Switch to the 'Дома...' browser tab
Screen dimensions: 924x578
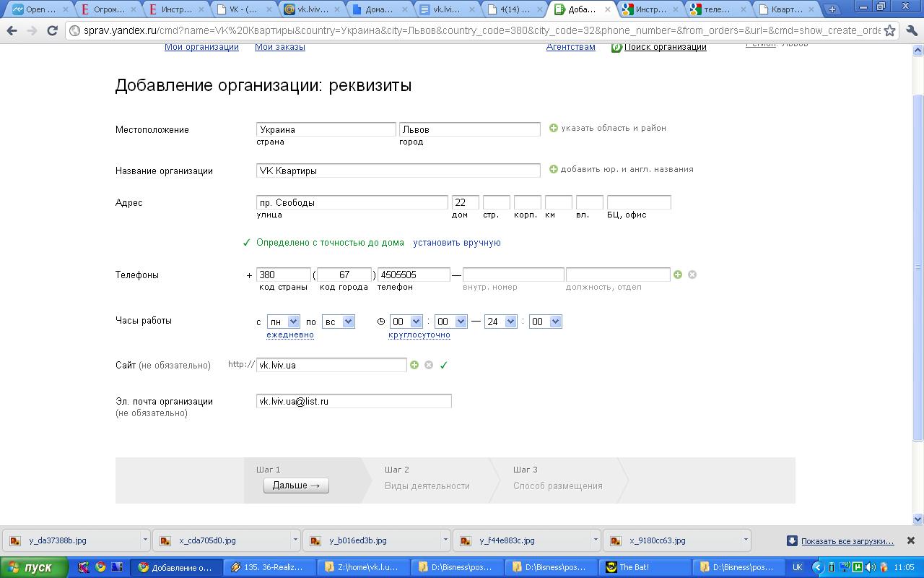(378, 9)
